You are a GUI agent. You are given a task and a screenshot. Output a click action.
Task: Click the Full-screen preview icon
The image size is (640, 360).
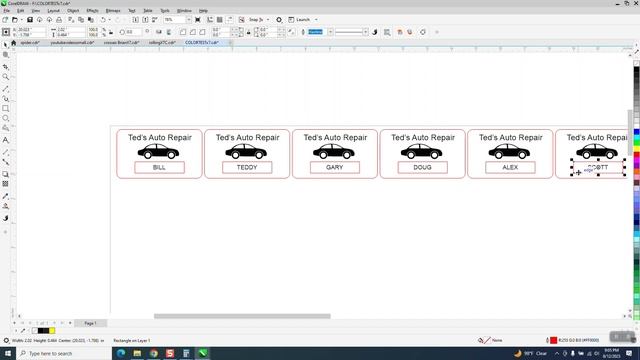coord(198,20)
